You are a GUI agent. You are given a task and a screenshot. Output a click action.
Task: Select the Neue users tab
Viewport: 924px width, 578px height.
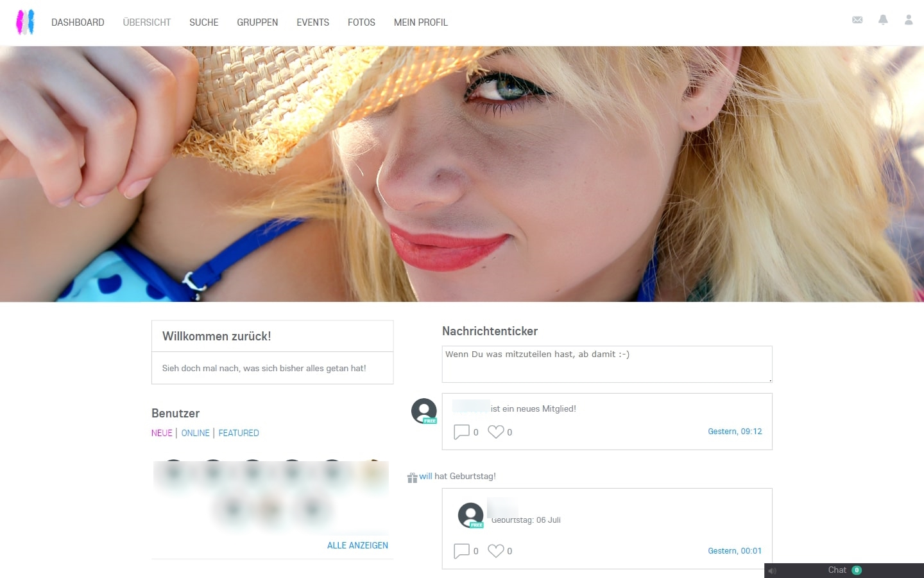point(162,433)
